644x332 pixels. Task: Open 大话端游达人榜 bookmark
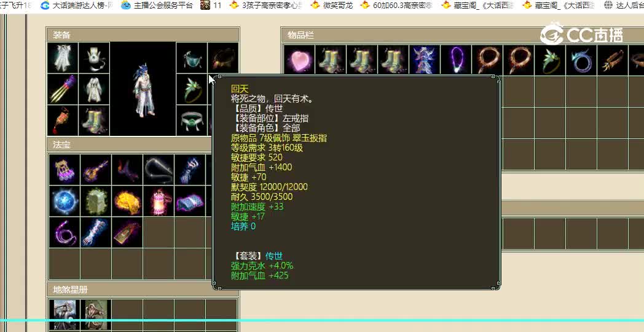[77, 6]
